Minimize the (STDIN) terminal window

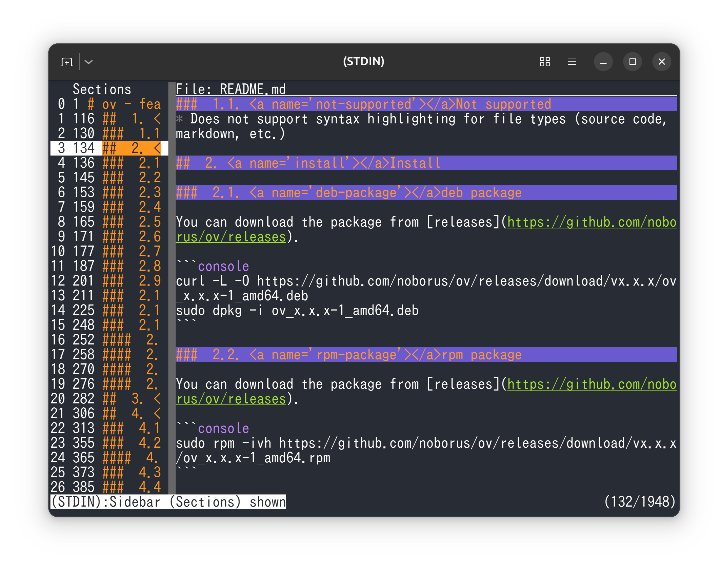pyautogui.click(x=603, y=62)
